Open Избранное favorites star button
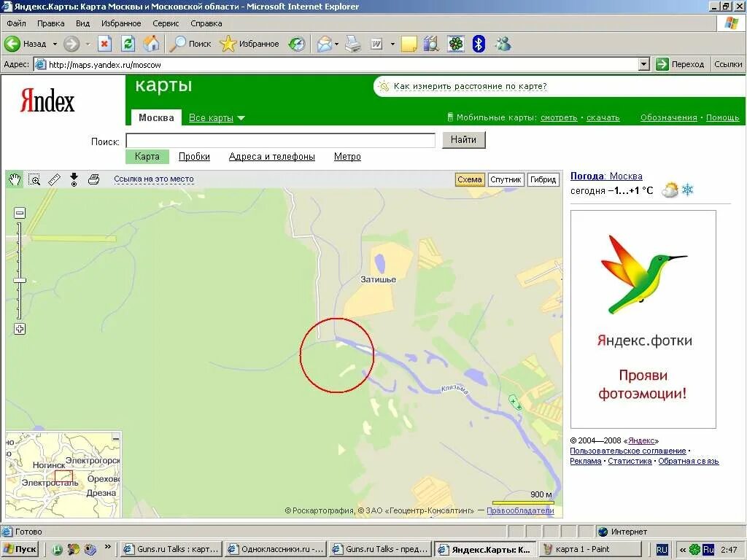This screenshot has height=560, width=747. click(249, 44)
